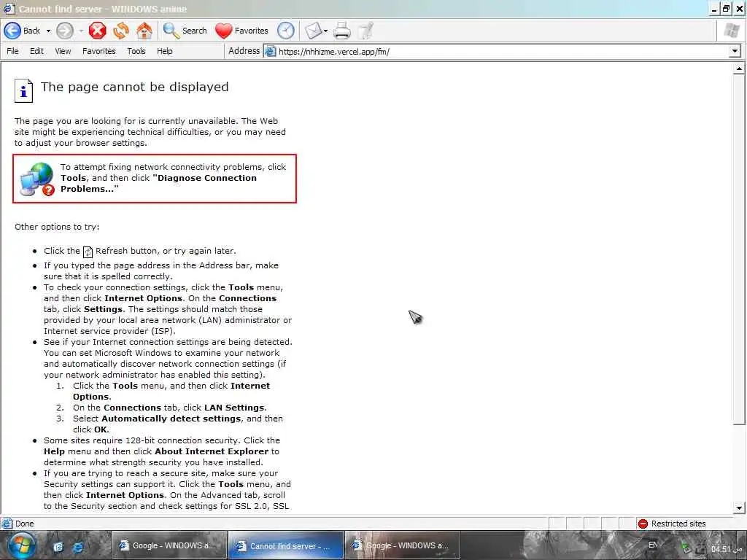The width and height of the screenshot is (747, 560).
Task: Open the Windows Start orb
Action: point(20,545)
